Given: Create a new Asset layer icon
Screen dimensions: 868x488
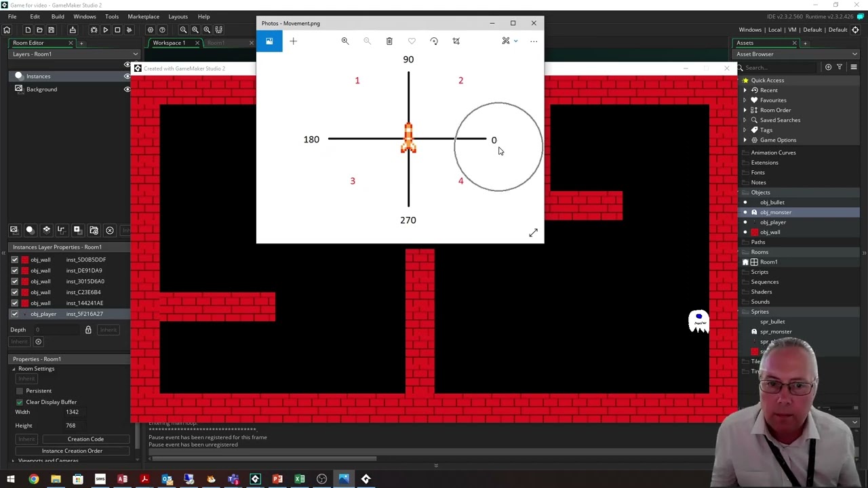Looking at the screenshot, I should (77, 230).
